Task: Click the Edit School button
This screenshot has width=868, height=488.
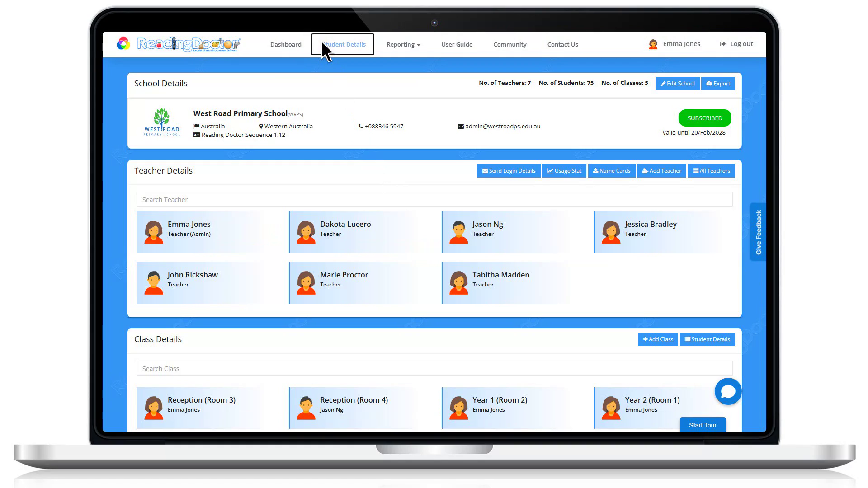Action: coord(678,84)
